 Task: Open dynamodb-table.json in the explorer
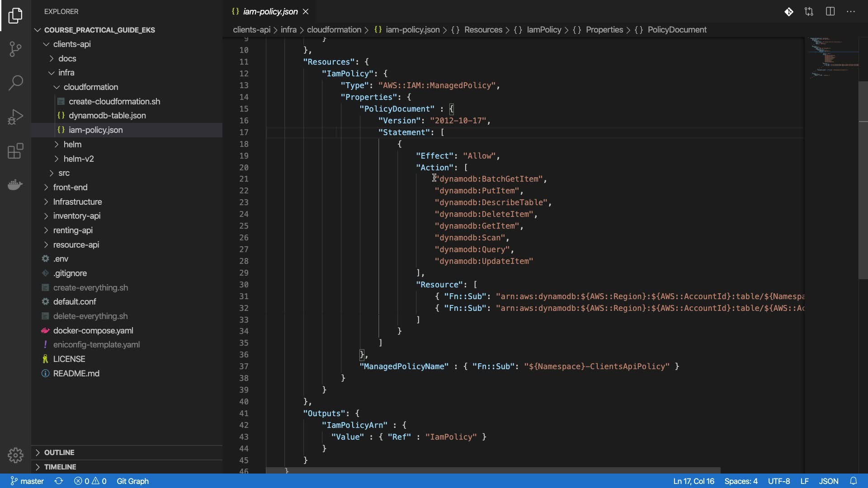(107, 116)
